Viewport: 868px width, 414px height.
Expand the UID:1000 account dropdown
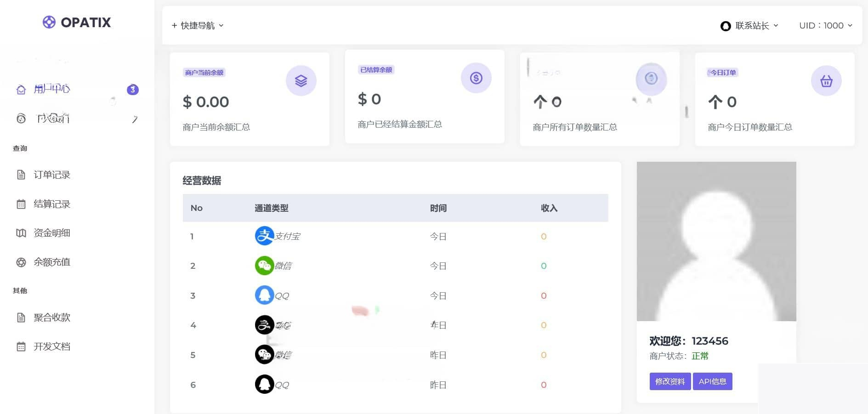pyautogui.click(x=825, y=26)
